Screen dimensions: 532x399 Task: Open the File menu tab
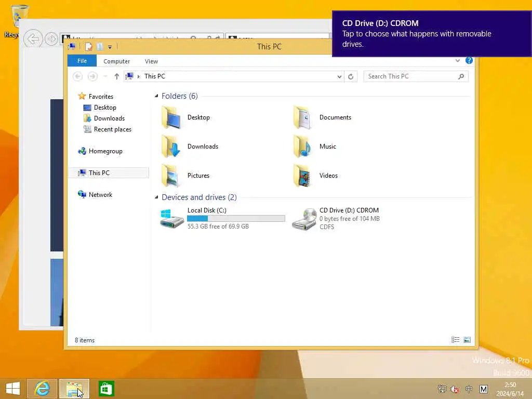tap(82, 61)
